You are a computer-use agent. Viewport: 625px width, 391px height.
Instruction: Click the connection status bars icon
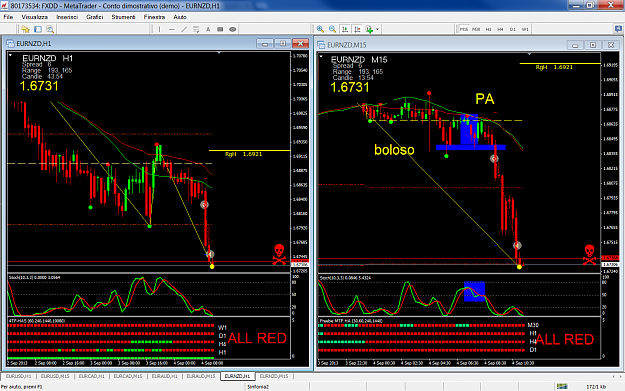click(562, 387)
